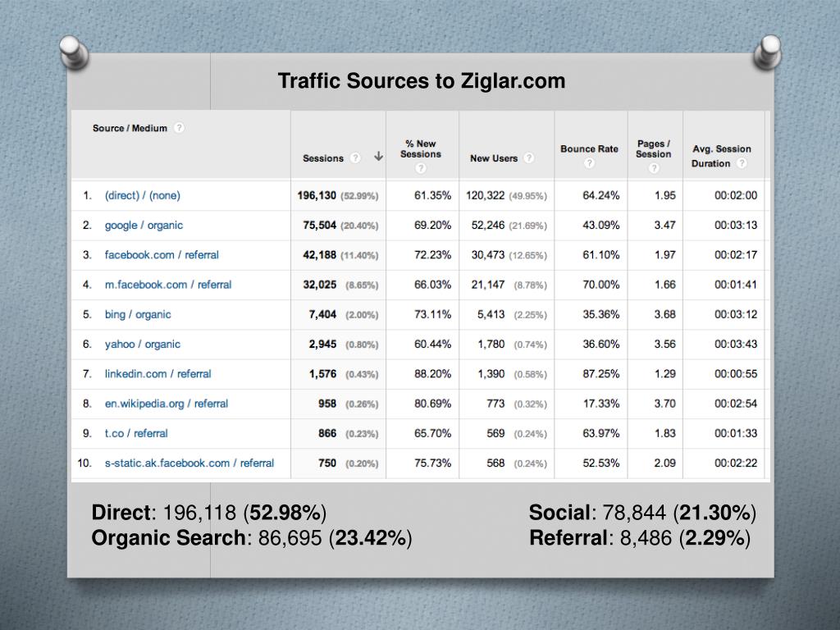Click help icon under Bounce Rate header
The image size is (840, 630).
tap(589, 163)
